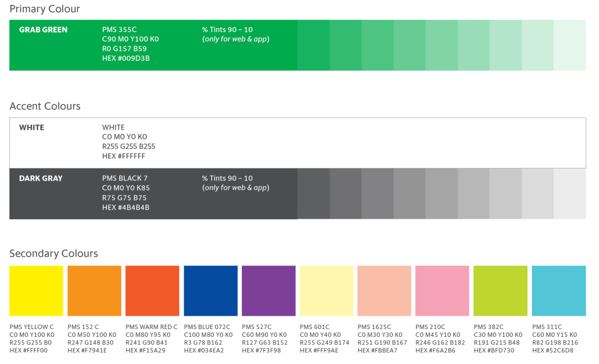Click the 'Secondary Colours' heading
The width and height of the screenshot is (599, 364).
point(54,253)
